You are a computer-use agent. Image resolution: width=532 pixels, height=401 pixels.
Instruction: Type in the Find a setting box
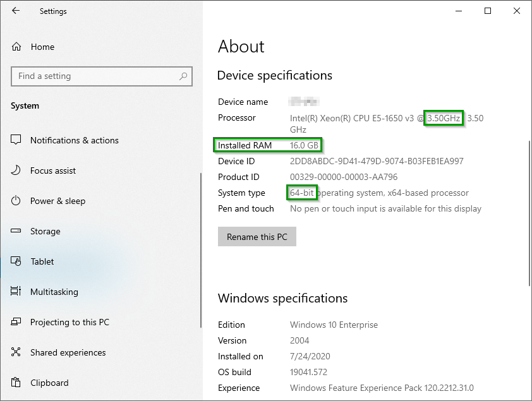pos(95,76)
